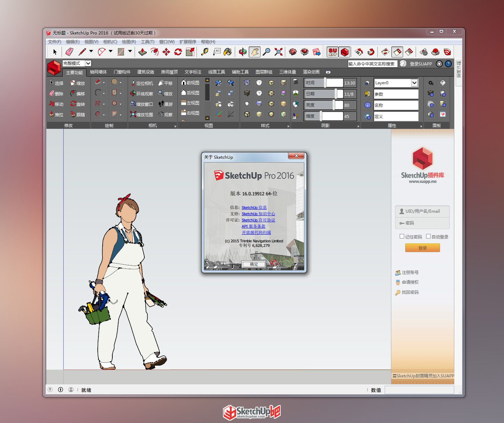Screen dimensions: 504x423
Task: Select the four-arrow Move tool in top toolbar
Action: coord(166,52)
